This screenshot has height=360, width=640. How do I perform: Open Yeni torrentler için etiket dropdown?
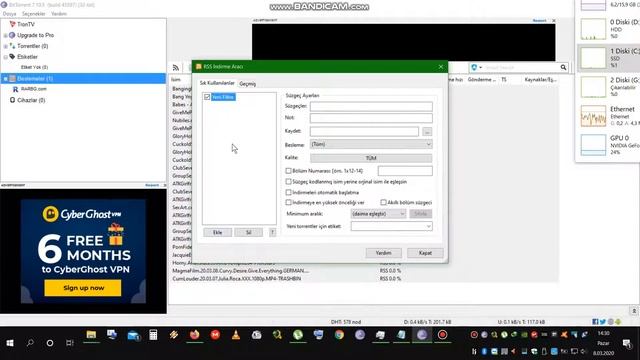coord(391,226)
